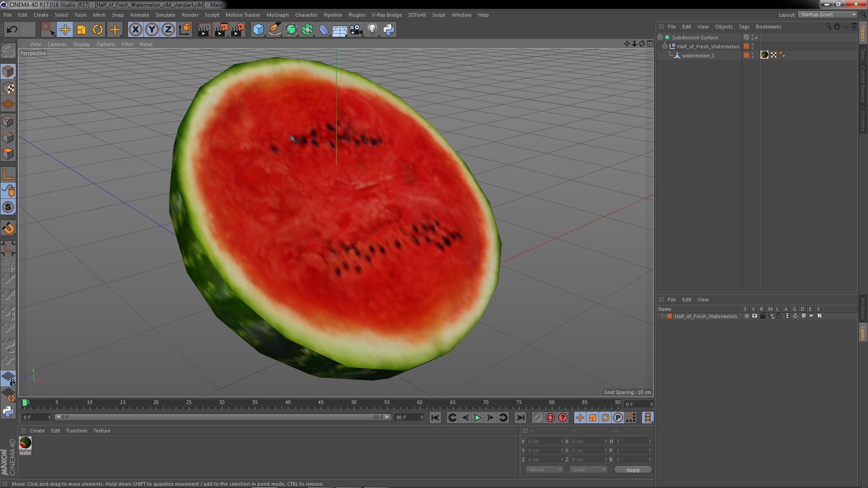Add a Cube primitive object
The height and width of the screenshot is (488, 868).
[258, 30]
